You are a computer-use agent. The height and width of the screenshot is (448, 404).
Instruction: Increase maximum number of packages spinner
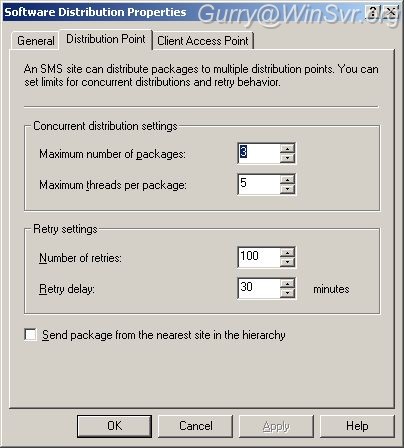(x=287, y=148)
